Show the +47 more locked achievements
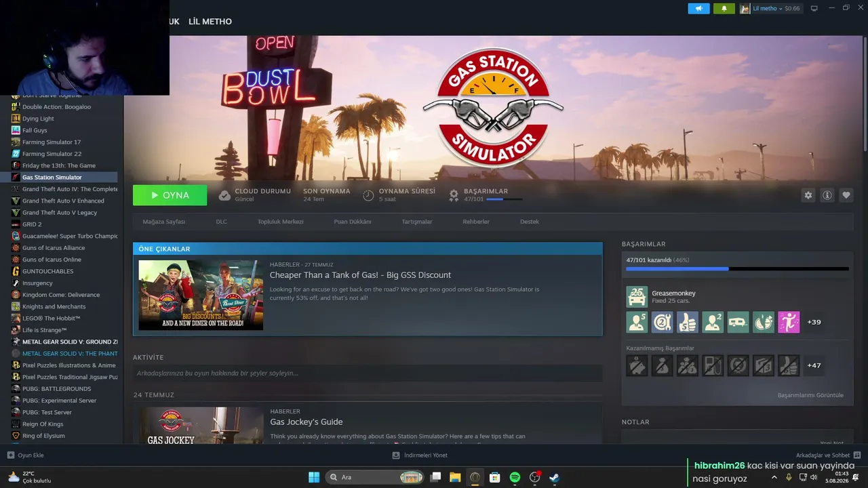Screen dimensions: 868x488 coord(814,365)
